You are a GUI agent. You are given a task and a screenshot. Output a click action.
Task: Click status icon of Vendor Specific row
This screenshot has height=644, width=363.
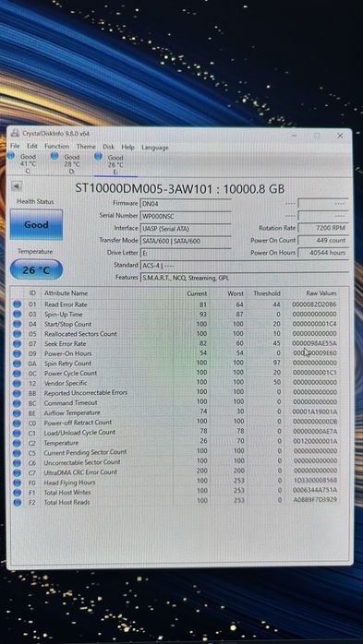coord(18,383)
